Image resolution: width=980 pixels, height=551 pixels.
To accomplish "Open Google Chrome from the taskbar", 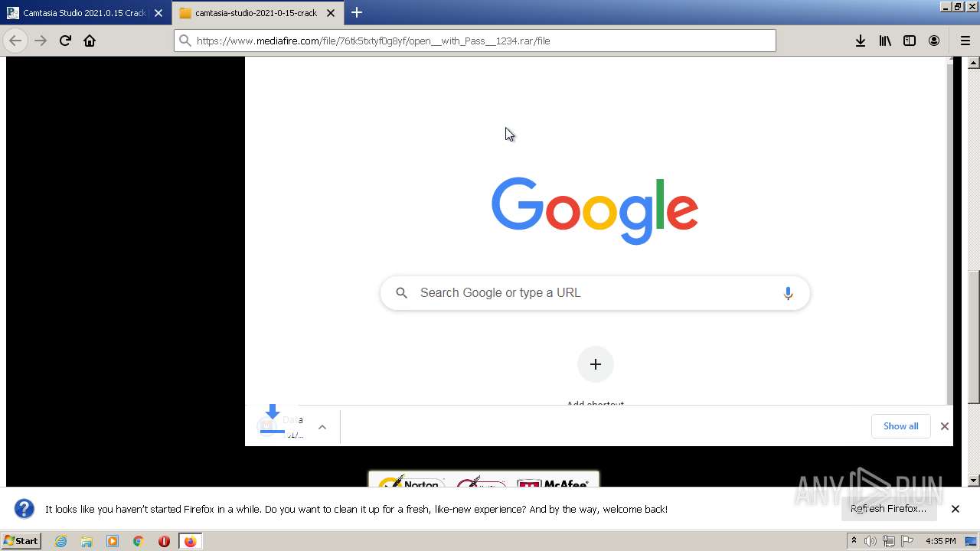I will 138,541.
